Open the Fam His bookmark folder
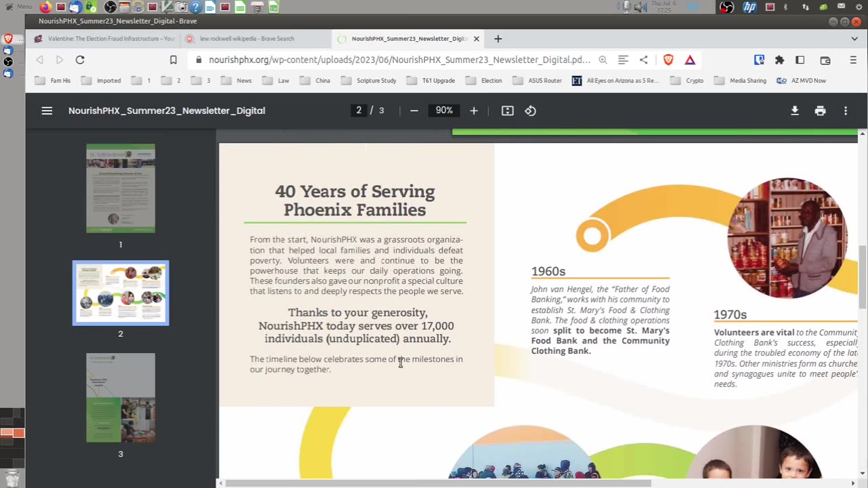 pos(53,81)
